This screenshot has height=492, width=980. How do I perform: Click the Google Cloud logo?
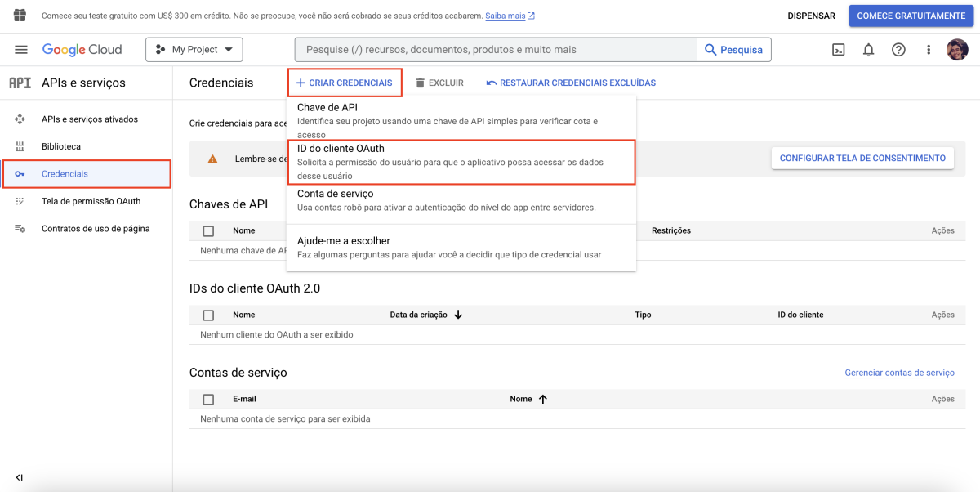(x=82, y=50)
